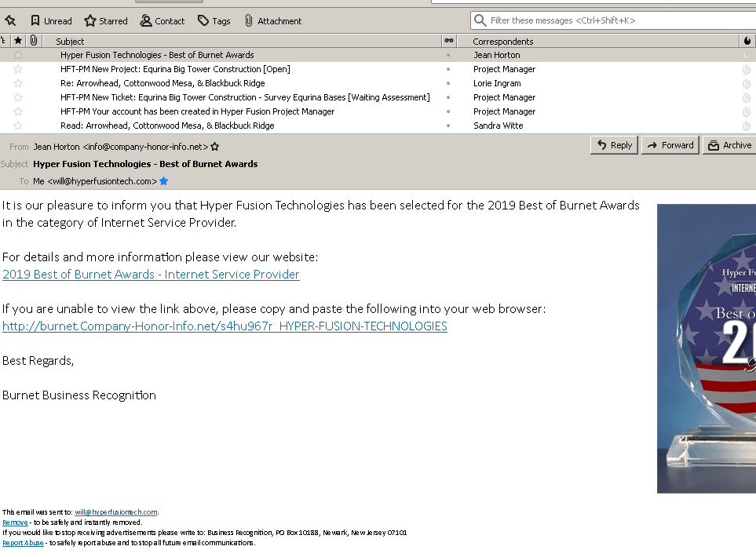Star the HFT-PM New Ticket message
756x557 pixels.
click(x=18, y=97)
